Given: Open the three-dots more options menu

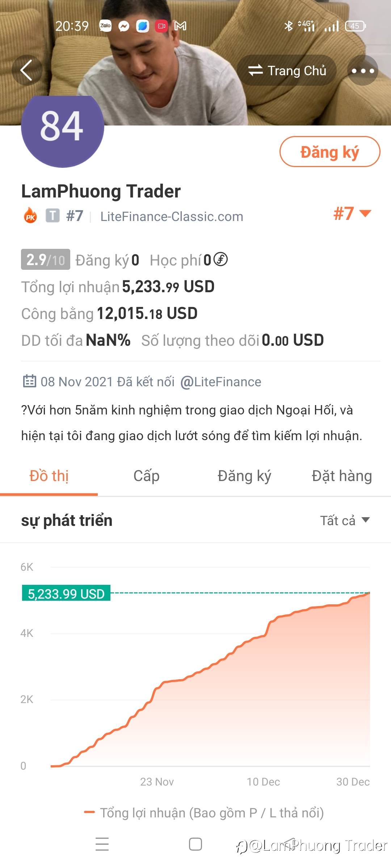Looking at the screenshot, I should pos(363,71).
